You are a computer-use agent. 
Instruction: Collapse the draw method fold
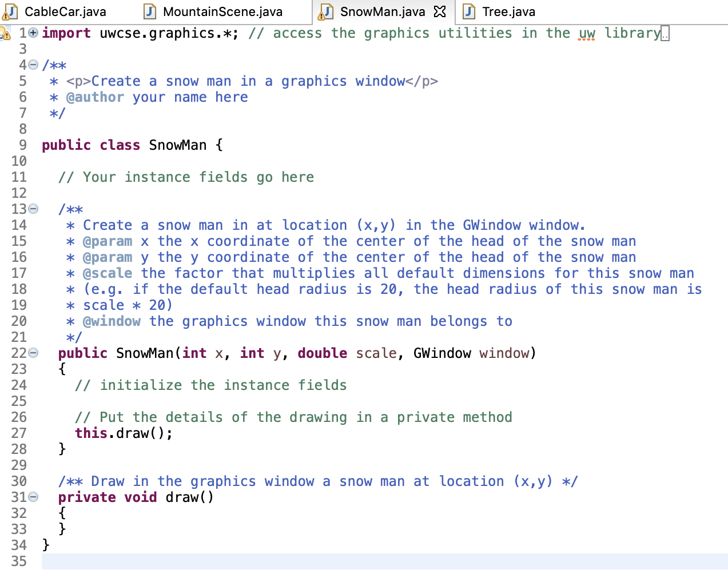33,497
